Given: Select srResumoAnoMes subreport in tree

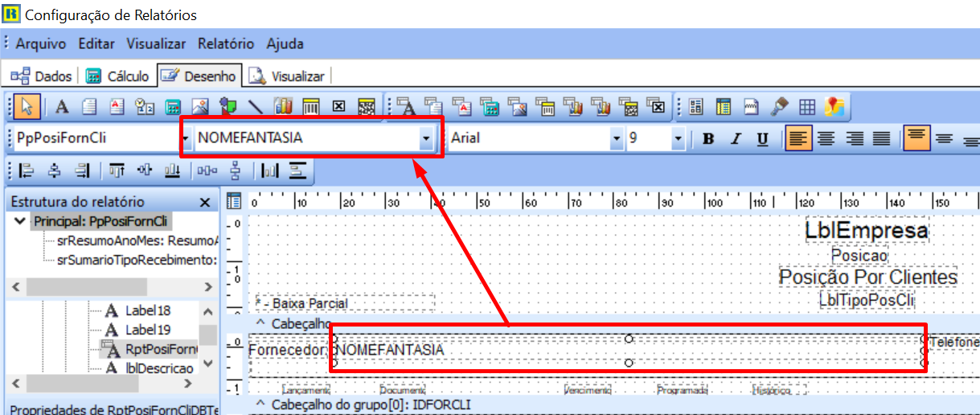Looking at the screenshot, I should pyautogui.click(x=137, y=240).
